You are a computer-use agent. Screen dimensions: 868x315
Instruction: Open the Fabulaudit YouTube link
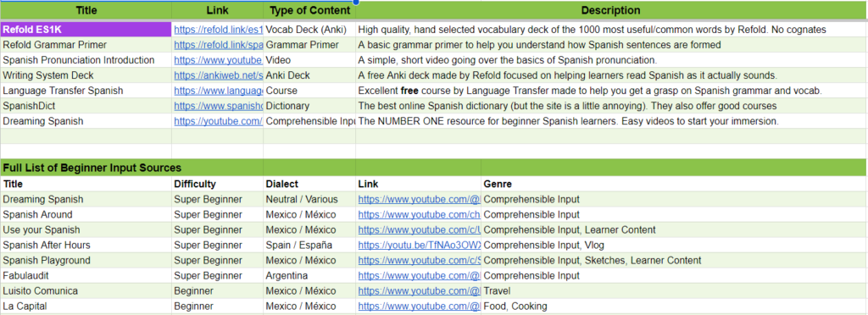pyautogui.click(x=420, y=275)
